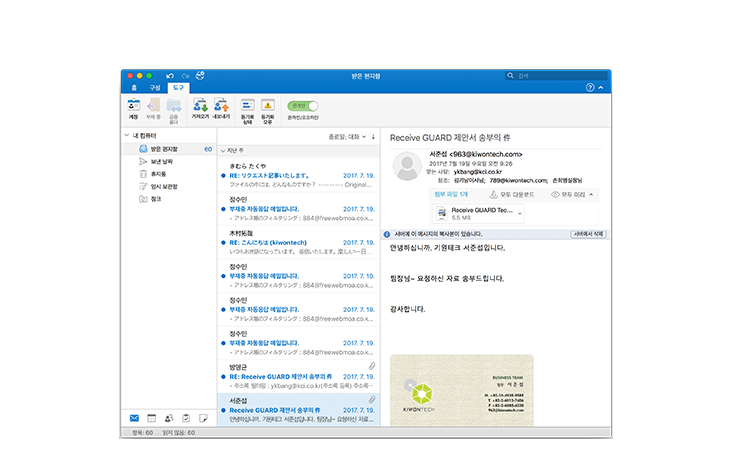This screenshot has width=733, height=476.
Task: Click the search field in title bar
Action: 560,75
